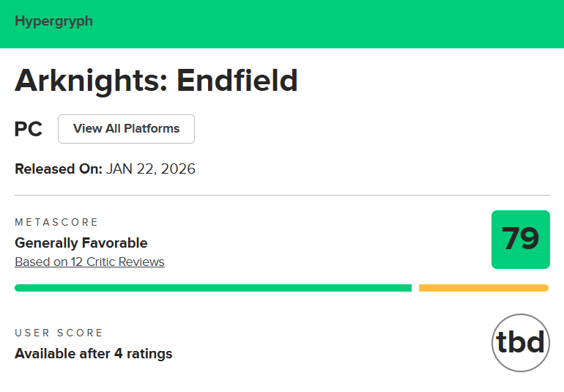
Task: Click the Released On label
Action: [x=58, y=169]
